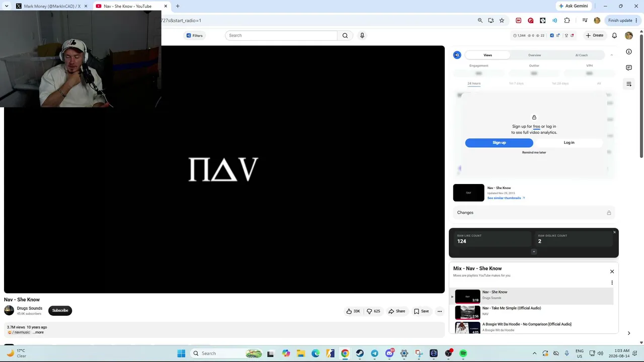Open the blue sound-waves extension icon
The width and height of the screenshot is (644, 362).
point(554,21)
